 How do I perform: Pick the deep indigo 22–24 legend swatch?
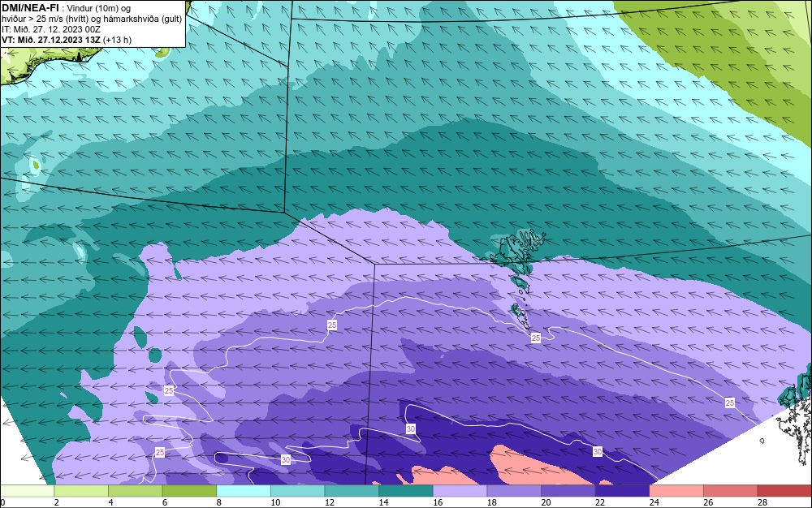coord(623,491)
